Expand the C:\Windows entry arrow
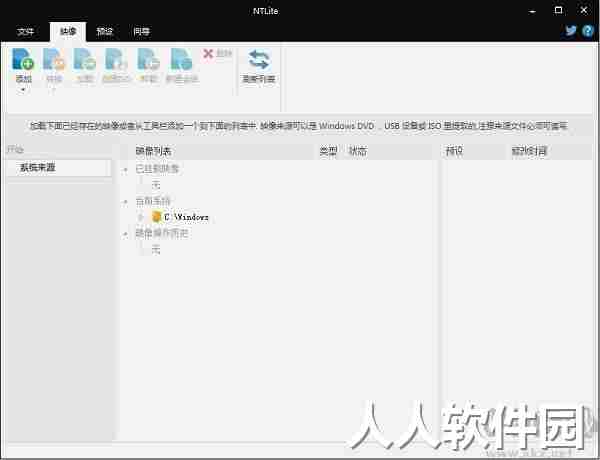This screenshot has height=460, width=600. click(140, 218)
